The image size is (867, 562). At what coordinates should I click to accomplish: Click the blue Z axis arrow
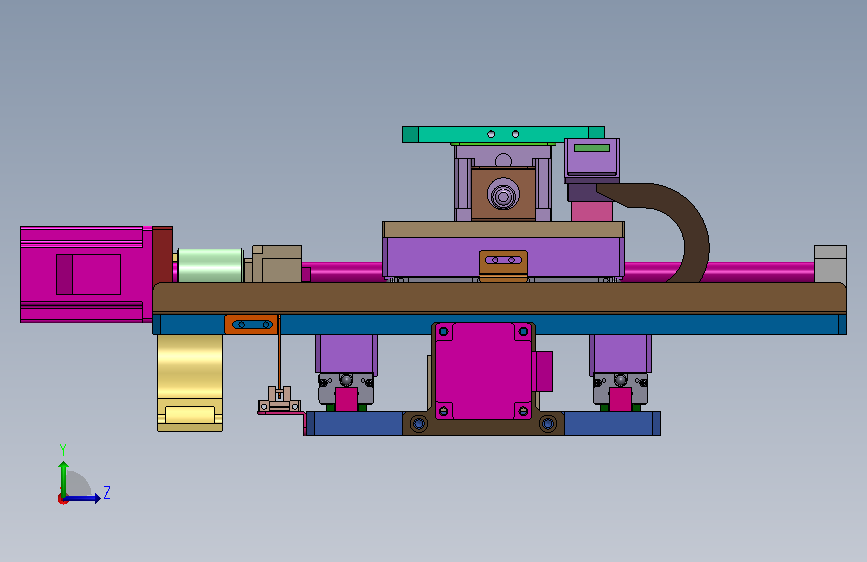pyautogui.click(x=82, y=498)
